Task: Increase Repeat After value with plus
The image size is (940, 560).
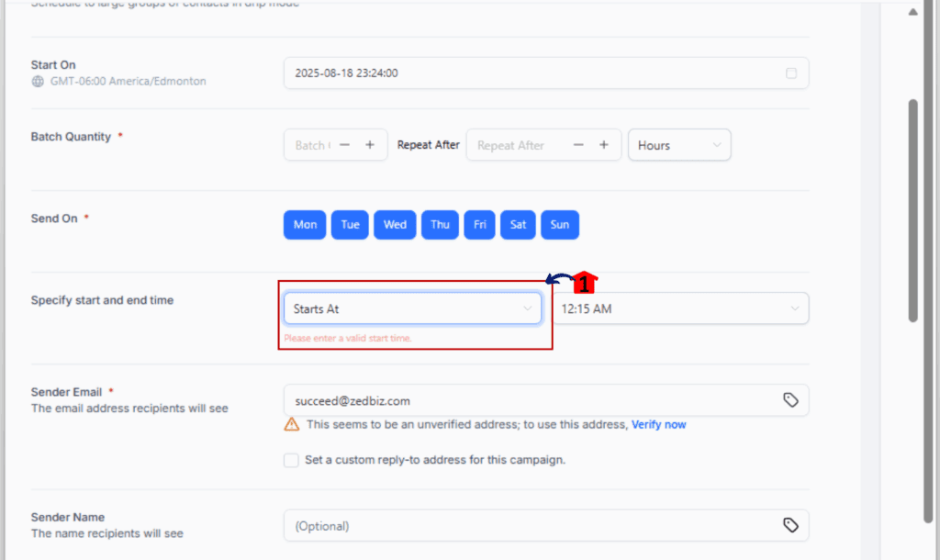Action: coord(604,145)
